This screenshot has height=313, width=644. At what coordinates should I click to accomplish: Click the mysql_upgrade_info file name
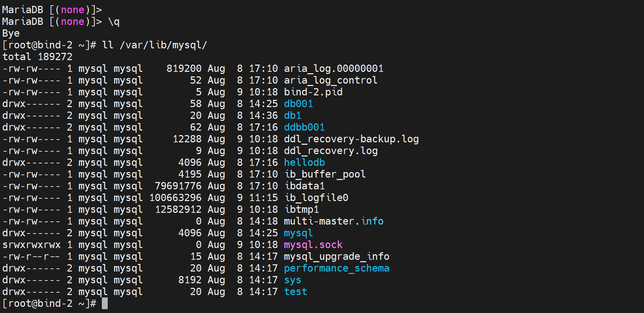click(336, 256)
